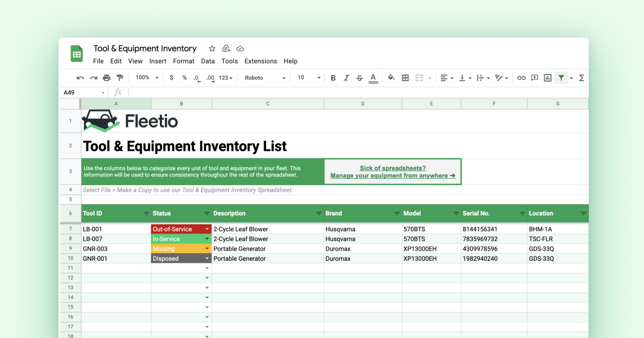This screenshot has height=338, width=644.
Task: Select the paint format tool
Action: pyautogui.click(x=120, y=78)
